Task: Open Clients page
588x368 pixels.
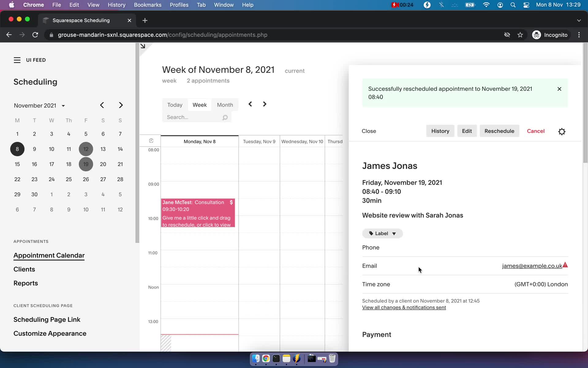Action: 24,269
